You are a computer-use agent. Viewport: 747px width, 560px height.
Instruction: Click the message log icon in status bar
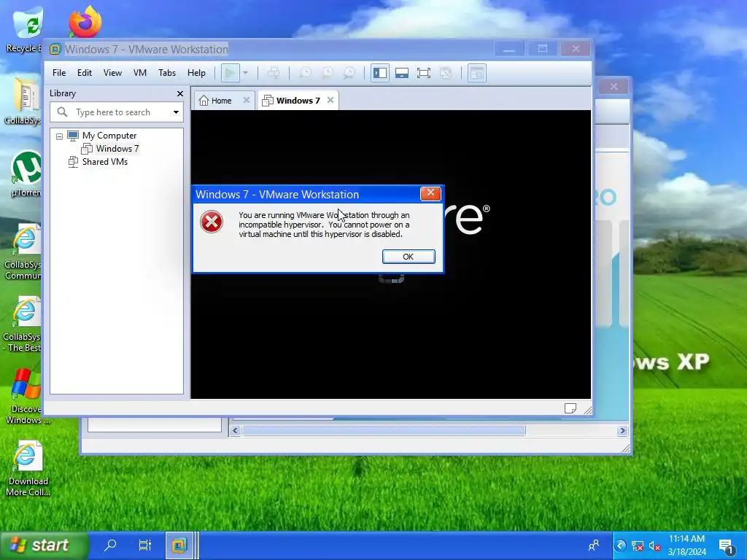pyautogui.click(x=570, y=408)
